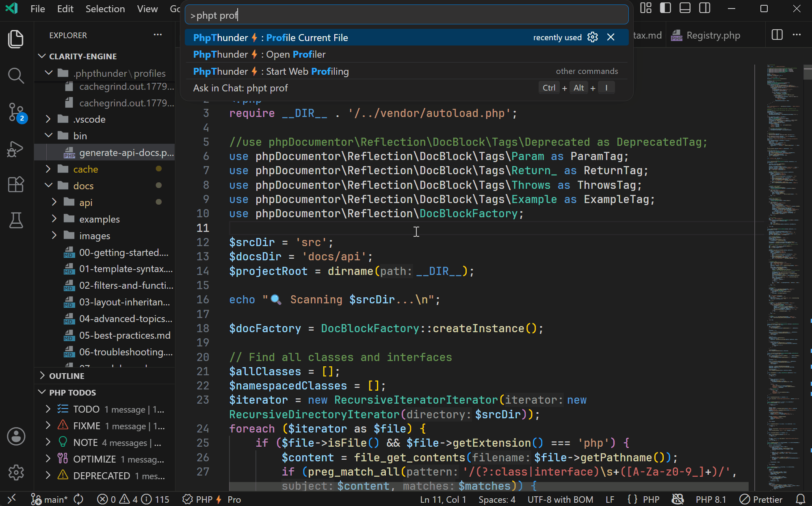Viewport: 812px width, 506px height.
Task: Open the File menu
Action: 38,9
